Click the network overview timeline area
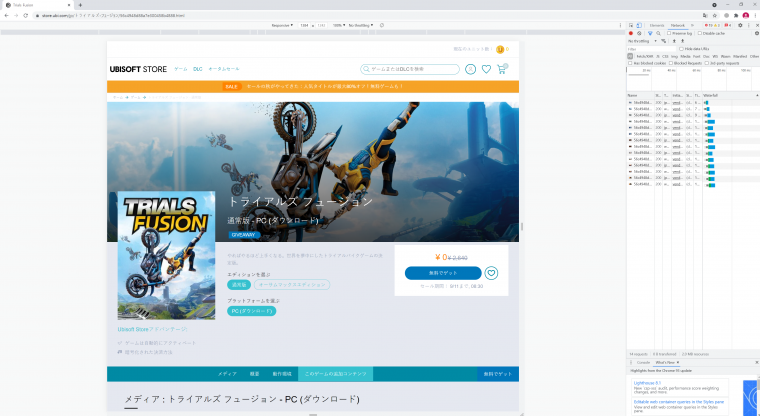Screen dimensions: 760x416 click(693, 80)
